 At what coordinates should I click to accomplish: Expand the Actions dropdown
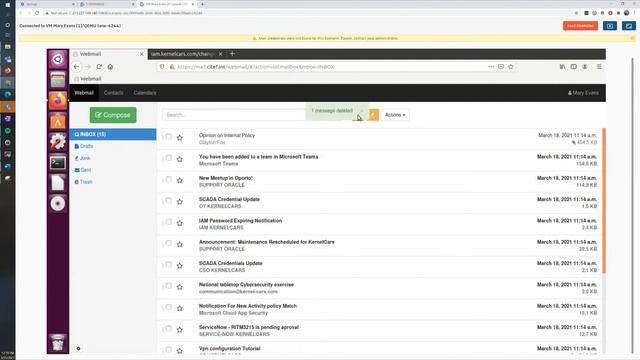point(395,115)
